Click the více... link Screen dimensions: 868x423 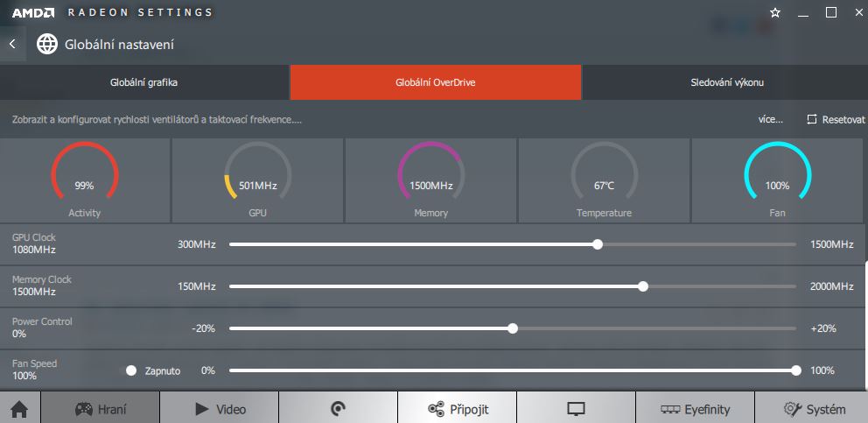771,119
